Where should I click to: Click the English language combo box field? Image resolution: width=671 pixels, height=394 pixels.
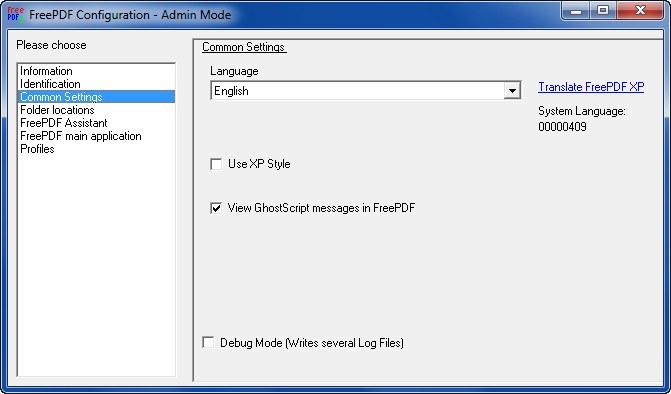point(365,91)
